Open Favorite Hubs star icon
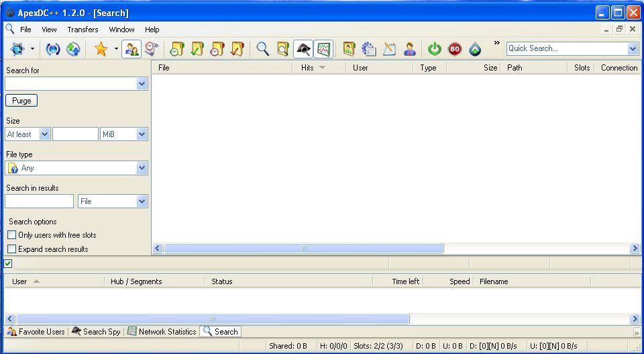This screenshot has width=644, height=354. click(101, 49)
